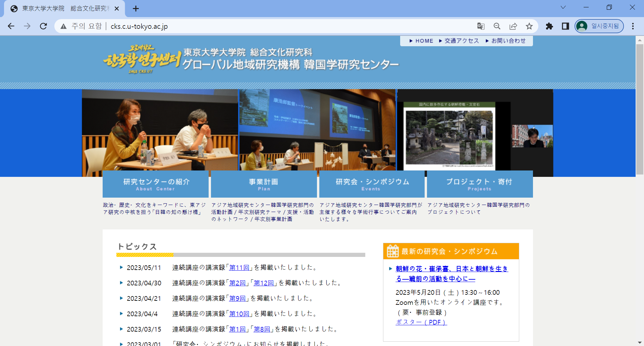Image resolution: width=644 pixels, height=346 pixels.
Task: Click the text アジア地域研究センター韓国学研究部門のプロジェクトについて
Action: [x=479, y=208]
